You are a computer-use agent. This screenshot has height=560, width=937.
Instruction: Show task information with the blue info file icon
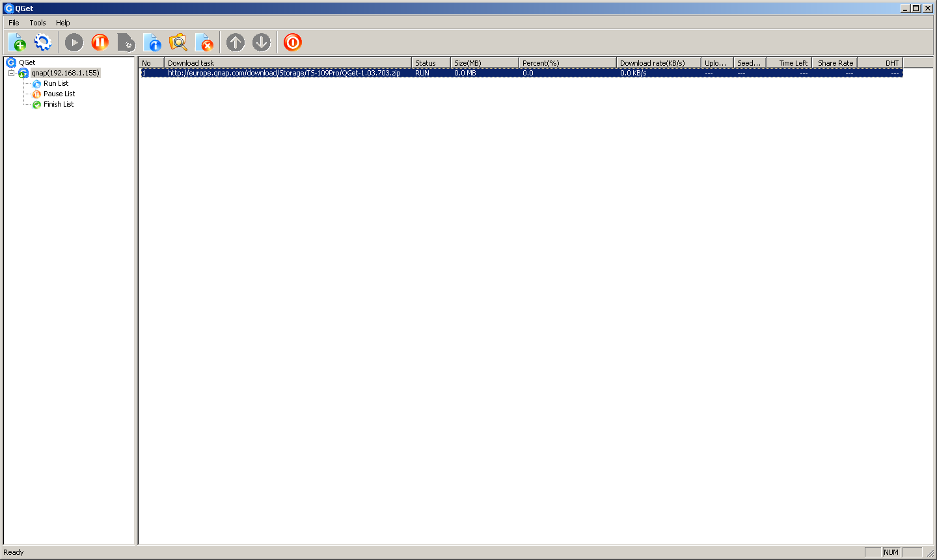click(152, 43)
